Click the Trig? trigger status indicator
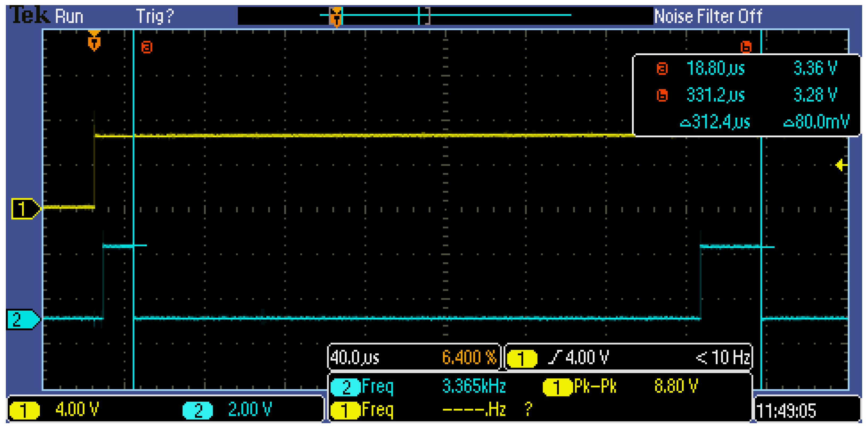Viewport: 868px width, 429px height. (155, 16)
